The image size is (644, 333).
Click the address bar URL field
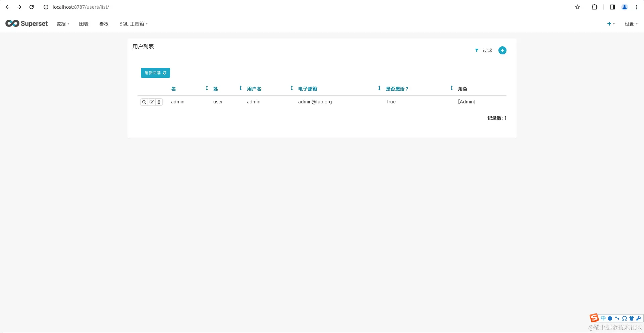pos(80,7)
